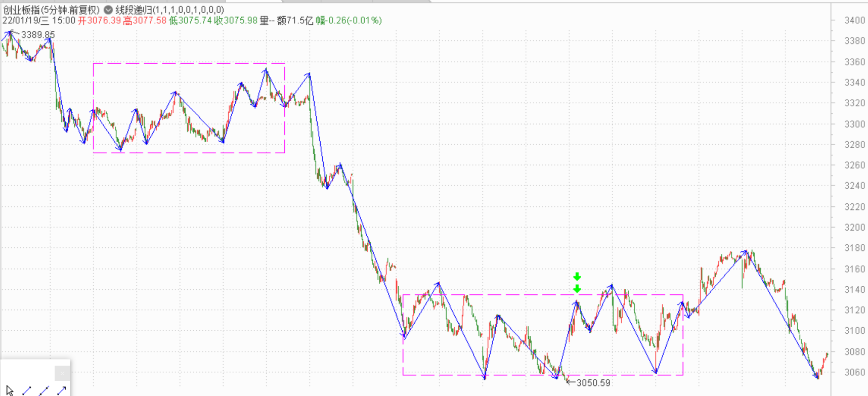Click the 3389.85 high price label
The width and height of the screenshot is (868, 396).
coord(38,35)
